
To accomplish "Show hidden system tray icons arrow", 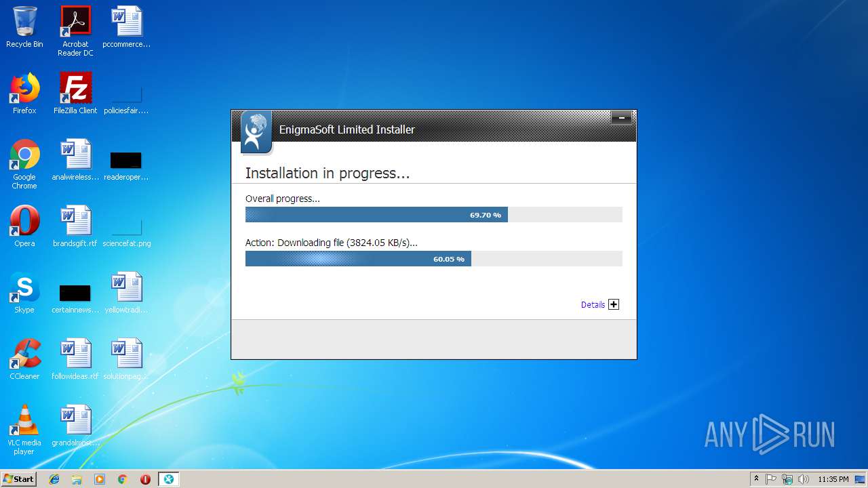I will coord(756,479).
